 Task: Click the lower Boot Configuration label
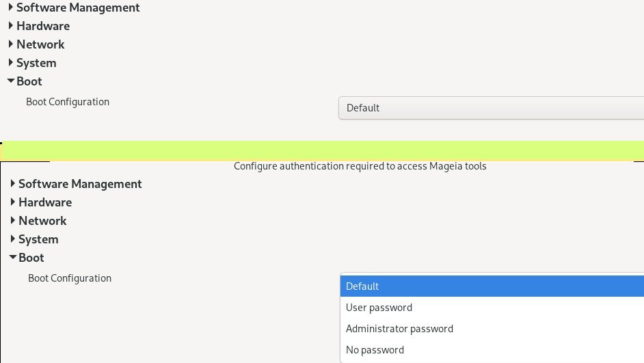70,278
